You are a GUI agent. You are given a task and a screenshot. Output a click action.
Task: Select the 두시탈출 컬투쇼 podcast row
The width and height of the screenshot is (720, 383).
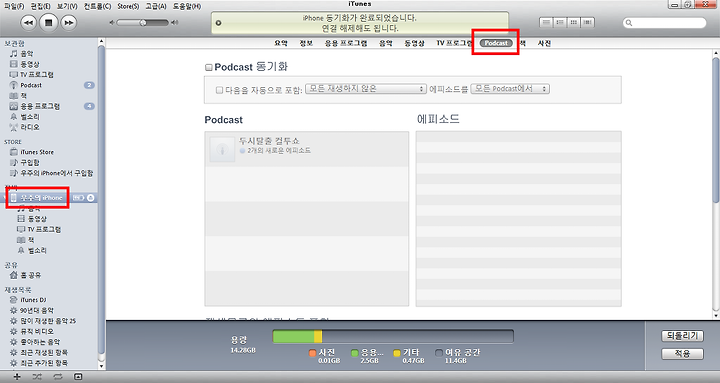click(x=307, y=149)
